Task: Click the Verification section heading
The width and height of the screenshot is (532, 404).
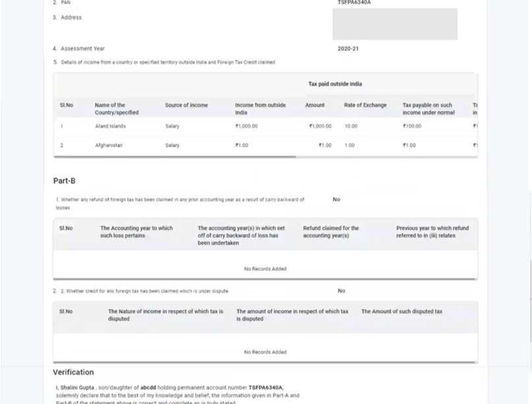Action: [74, 372]
